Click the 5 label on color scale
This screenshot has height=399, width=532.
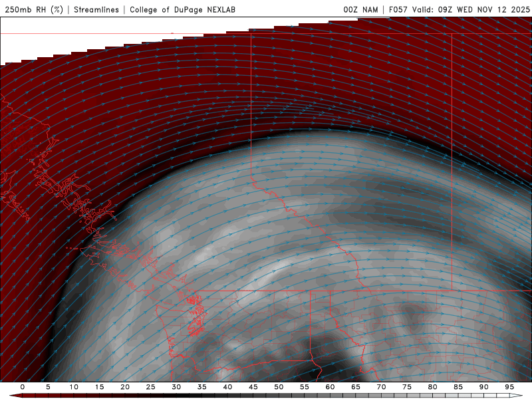click(x=48, y=387)
